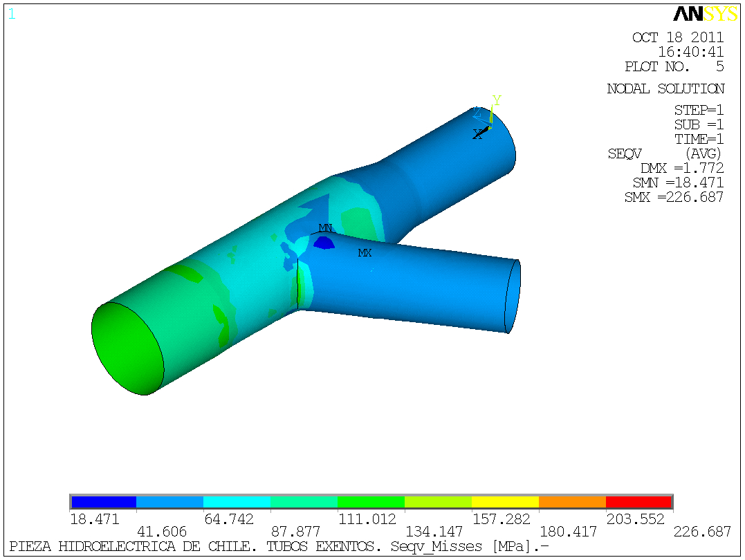
Task: Click the legend value 64.742
Action: [x=228, y=519]
